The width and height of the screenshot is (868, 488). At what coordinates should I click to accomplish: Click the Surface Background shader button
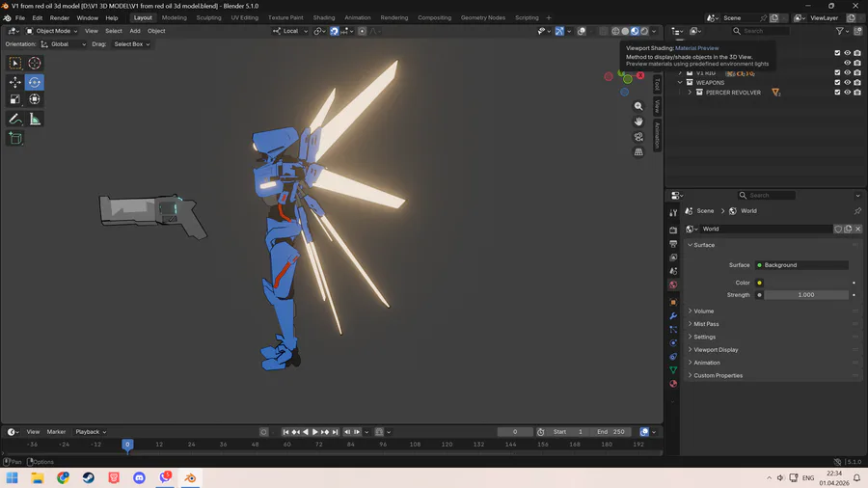click(802, 265)
